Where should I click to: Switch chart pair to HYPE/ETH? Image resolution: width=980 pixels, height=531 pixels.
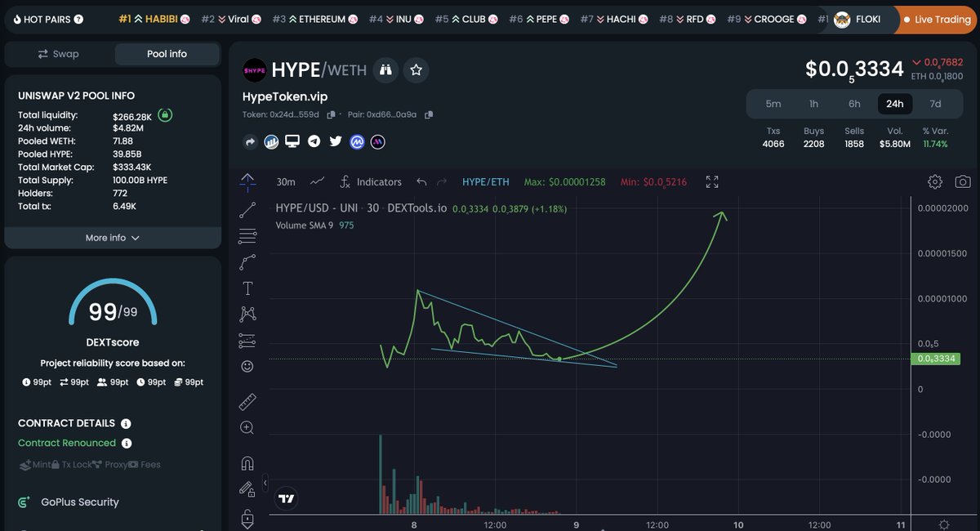click(485, 182)
